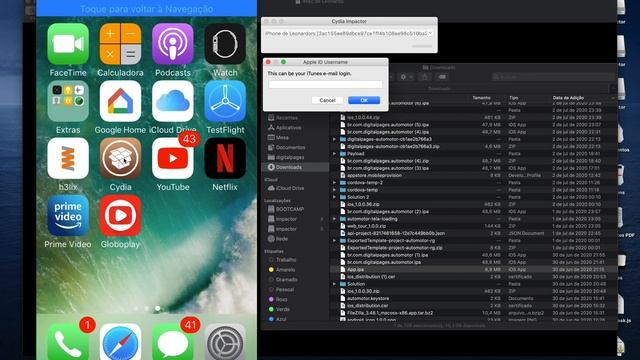This screenshot has height=360, width=640.
Task: Open YouTube with the 43 badge
Action: (x=173, y=158)
